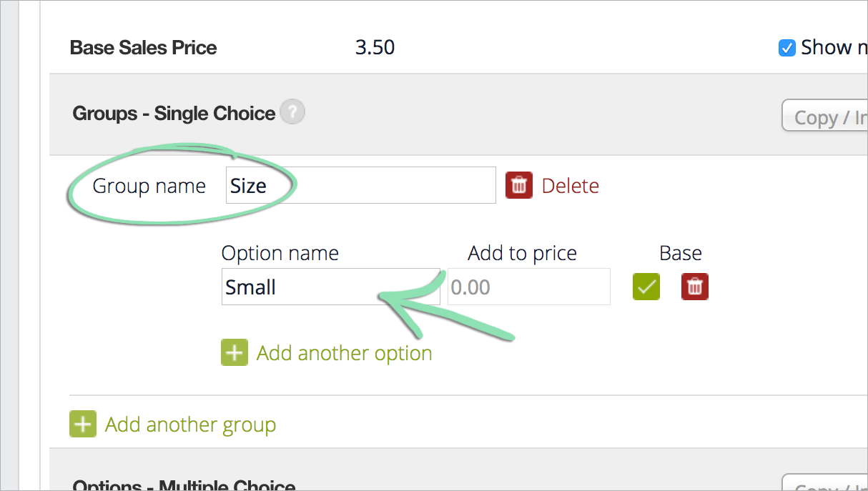Viewport: 868px width, 491px height.
Task: Focus the Option name field containing Small
Action: coord(331,287)
